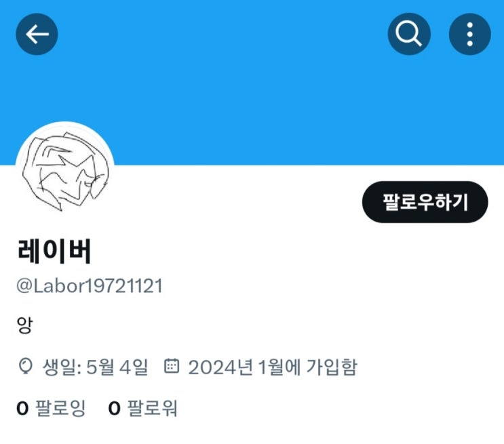Click the birthday balloon icon
504x444 pixels.
[25, 366]
